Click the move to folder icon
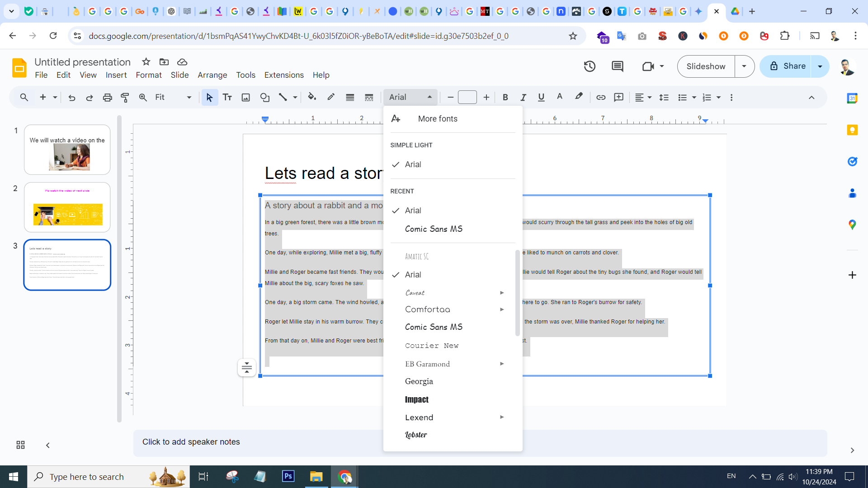Screen dimensions: 868x488 click(x=164, y=61)
